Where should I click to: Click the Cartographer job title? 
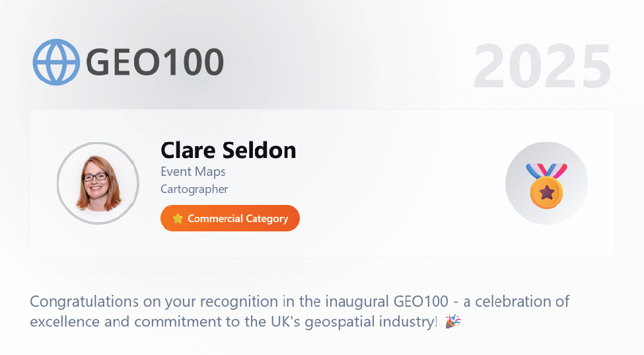(x=194, y=189)
